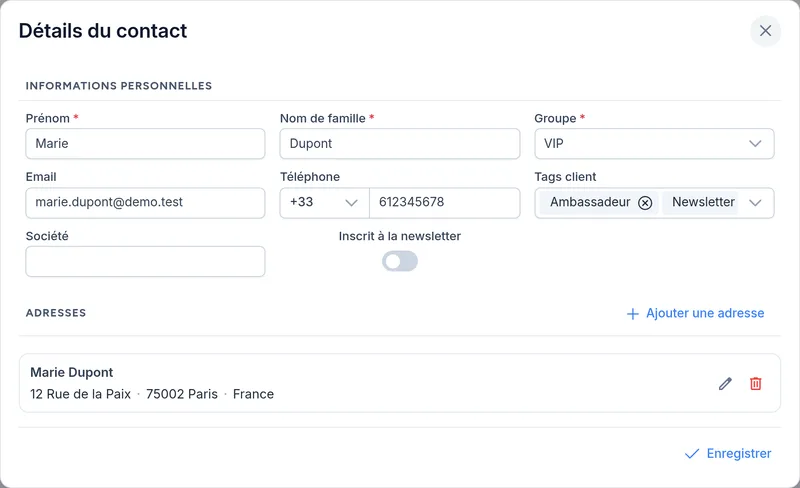Focus the Nom de famille field with Dupont
Image resolution: width=800 pixels, height=488 pixels.
point(399,143)
